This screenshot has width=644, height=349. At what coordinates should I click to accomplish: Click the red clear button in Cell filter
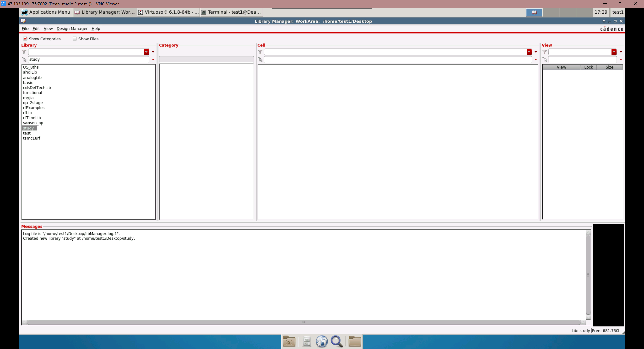click(x=529, y=52)
